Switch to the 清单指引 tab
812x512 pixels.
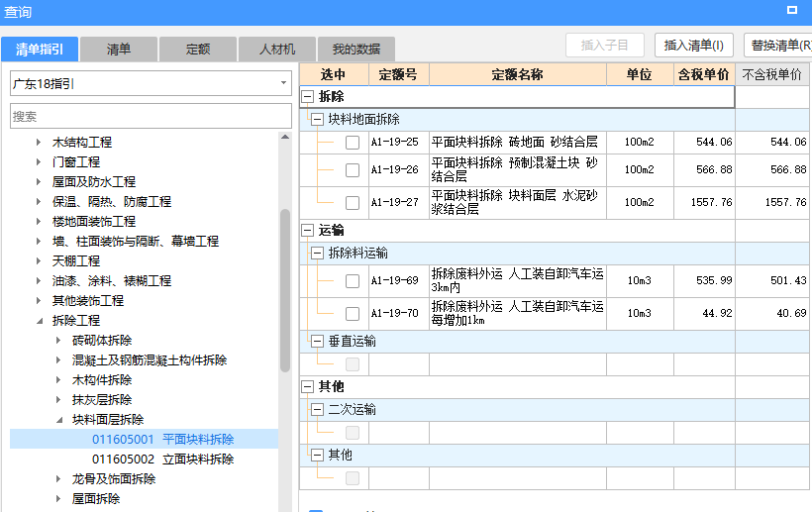40,50
